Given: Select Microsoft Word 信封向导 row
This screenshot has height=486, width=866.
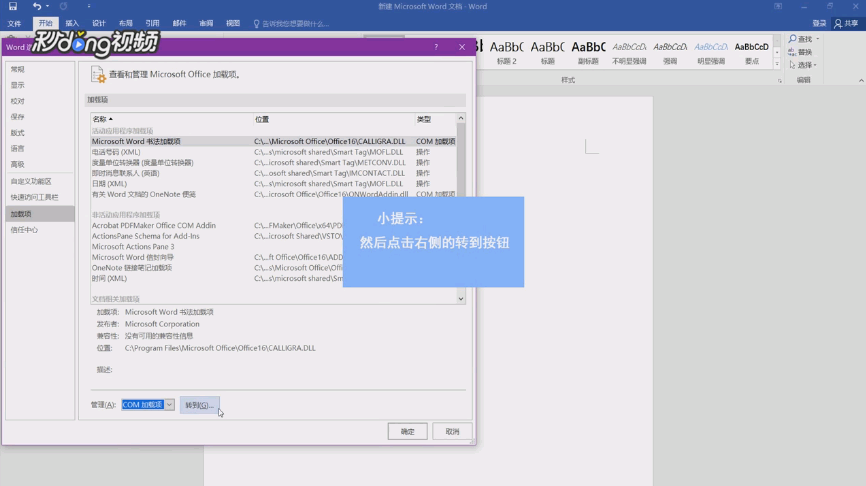Looking at the screenshot, I should [217, 257].
